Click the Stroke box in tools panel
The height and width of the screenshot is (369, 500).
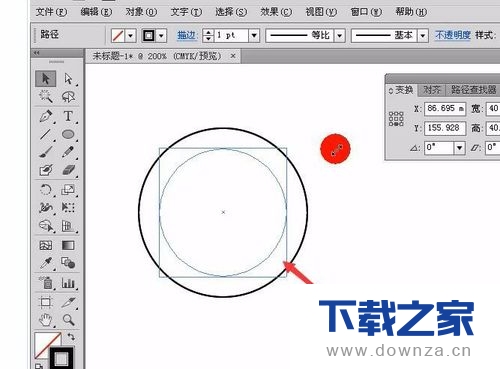[x=62, y=359]
